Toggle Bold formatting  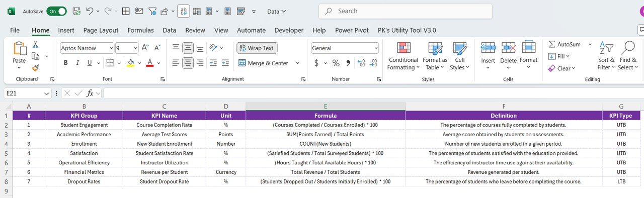coord(65,63)
